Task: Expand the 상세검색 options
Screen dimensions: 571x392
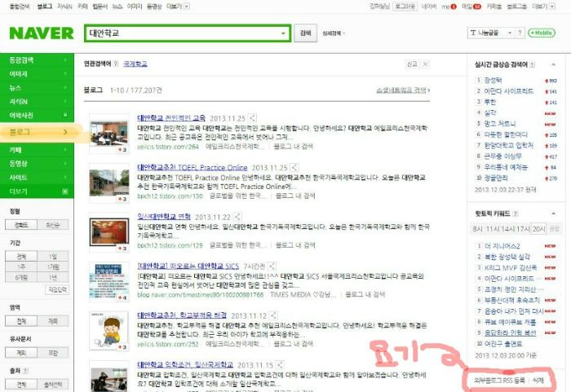Action: (x=334, y=33)
